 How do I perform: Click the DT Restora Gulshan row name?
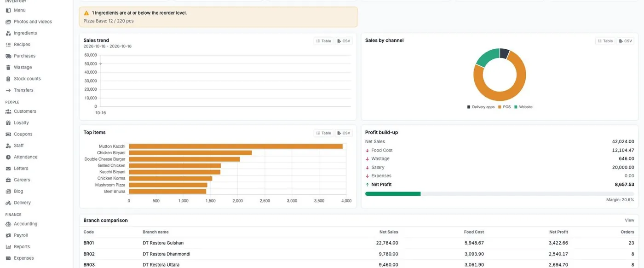click(163, 243)
